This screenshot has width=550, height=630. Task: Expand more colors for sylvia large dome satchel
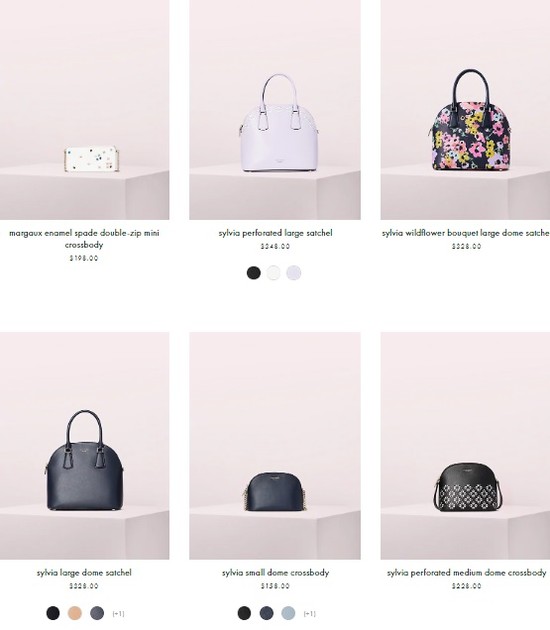point(118,614)
